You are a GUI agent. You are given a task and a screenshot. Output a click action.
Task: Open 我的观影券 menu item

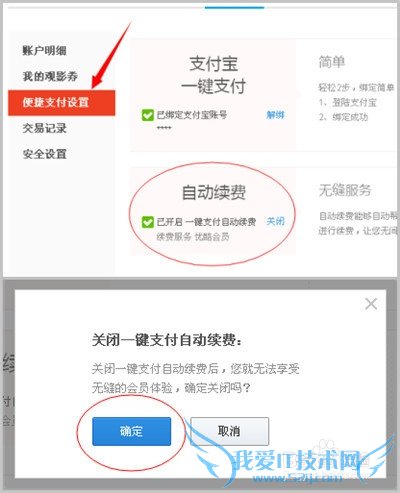(50, 76)
